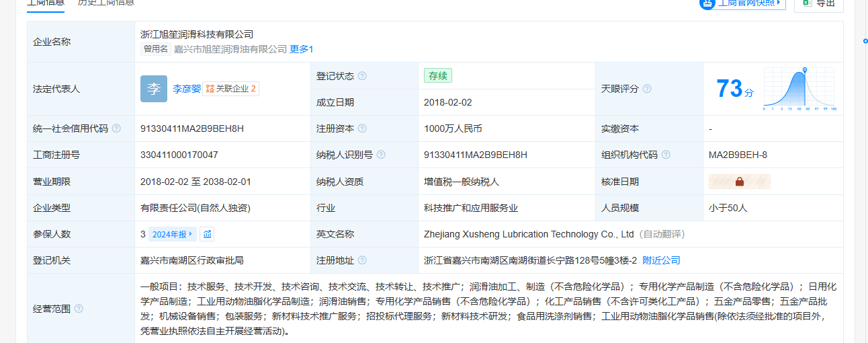Open the insured headcount trend chart icon
This screenshot has width=868, height=343.
208,234
